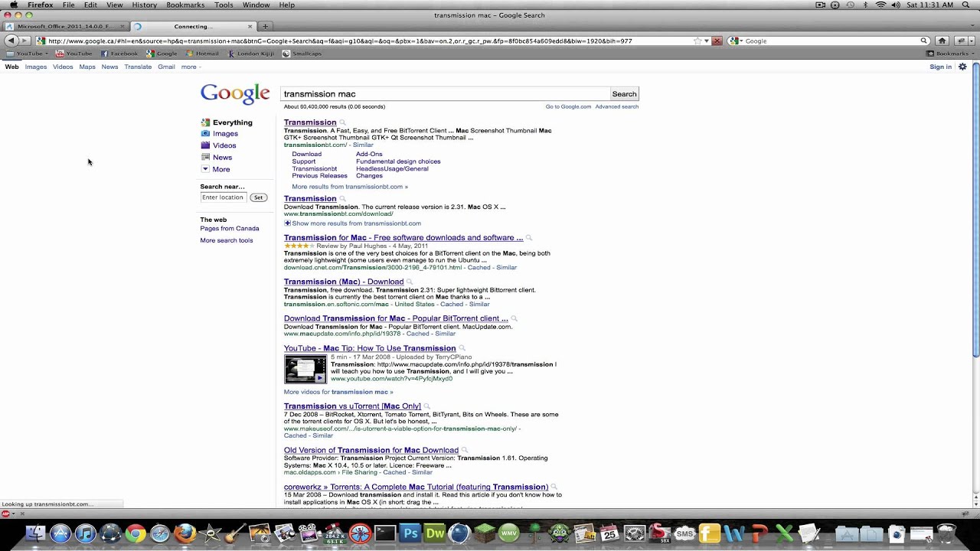This screenshot has height=551, width=980.
Task: Click the Translate link in top bar
Action: tap(138, 67)
